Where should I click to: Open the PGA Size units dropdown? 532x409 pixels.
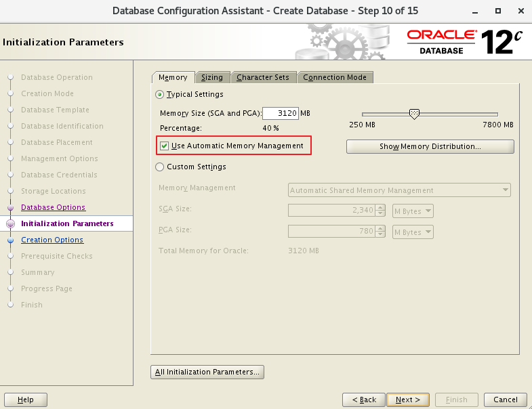click(413, 232)
